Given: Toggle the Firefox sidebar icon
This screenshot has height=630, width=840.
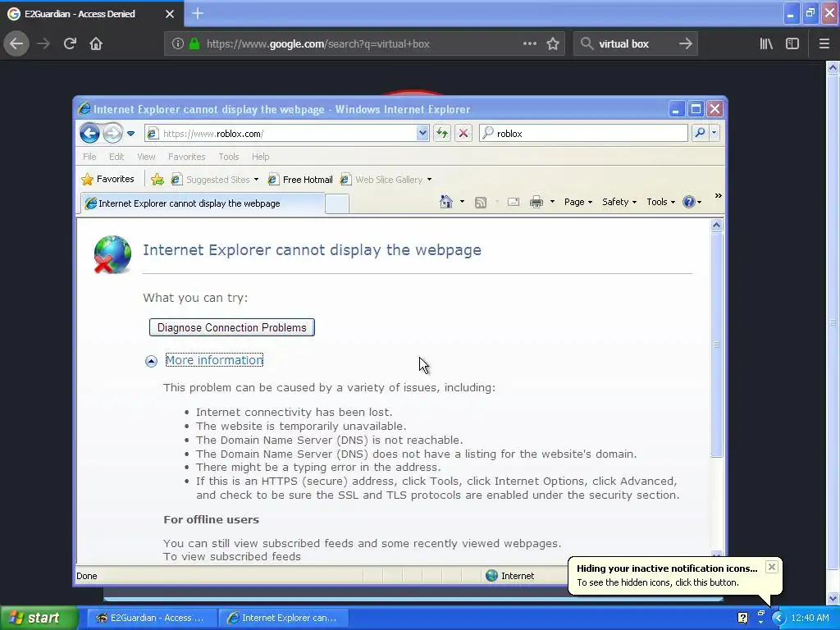Looking at the screenshot, I should coord(792,43).
